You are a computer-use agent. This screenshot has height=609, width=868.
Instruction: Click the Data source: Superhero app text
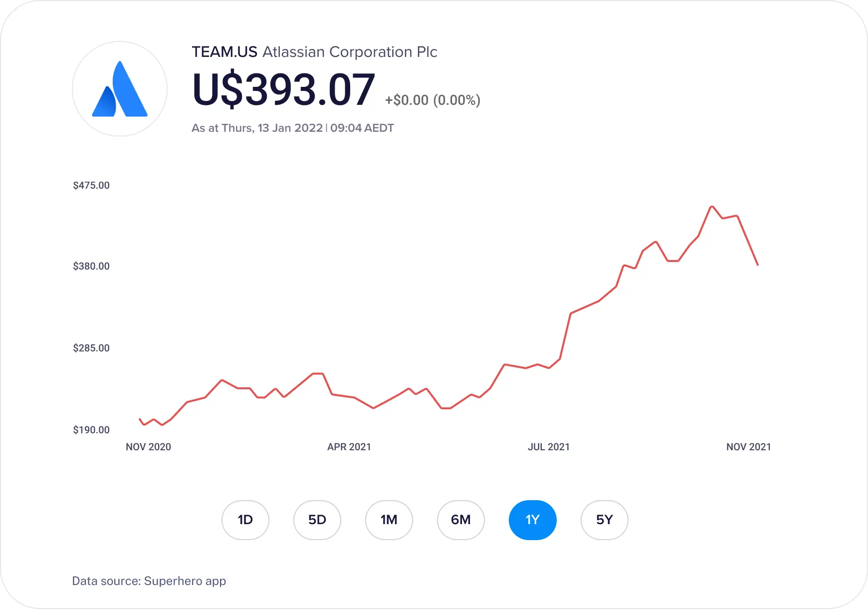(x=149, y=581)
